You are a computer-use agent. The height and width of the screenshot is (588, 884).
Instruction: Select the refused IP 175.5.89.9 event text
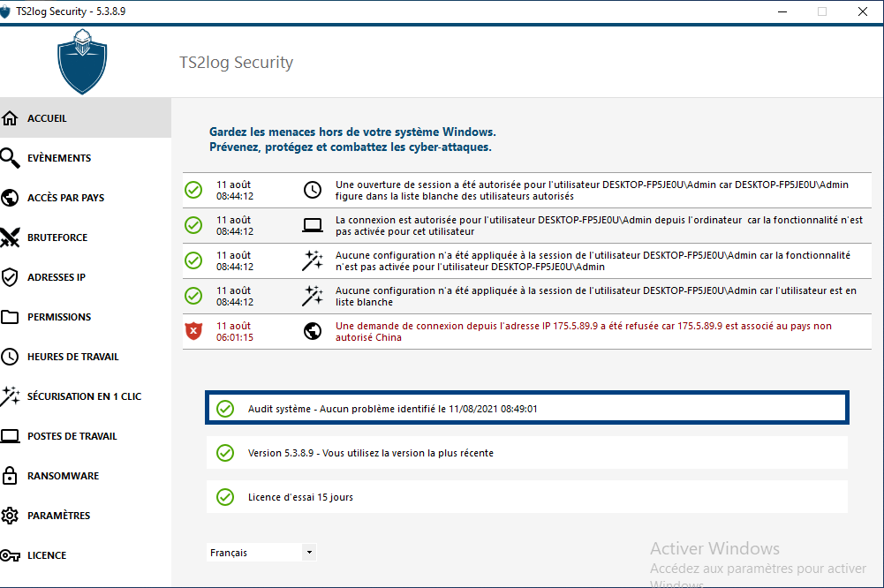584,331
